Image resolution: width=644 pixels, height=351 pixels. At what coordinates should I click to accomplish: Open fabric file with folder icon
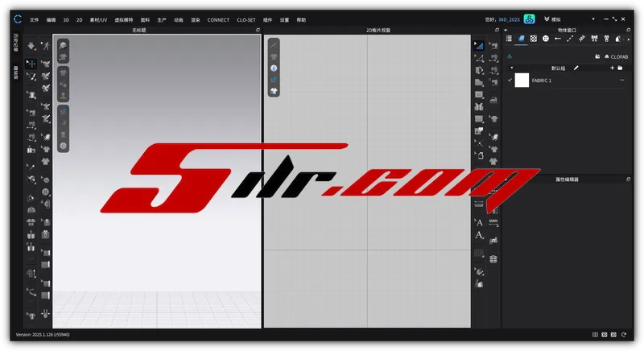point(620,68)
